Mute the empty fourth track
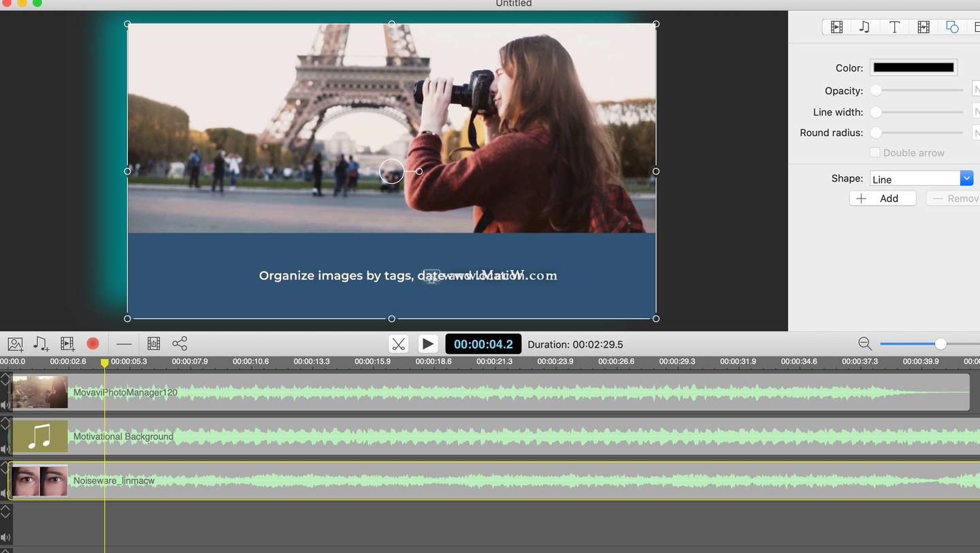The image size is (980, 553). (5, 537)
